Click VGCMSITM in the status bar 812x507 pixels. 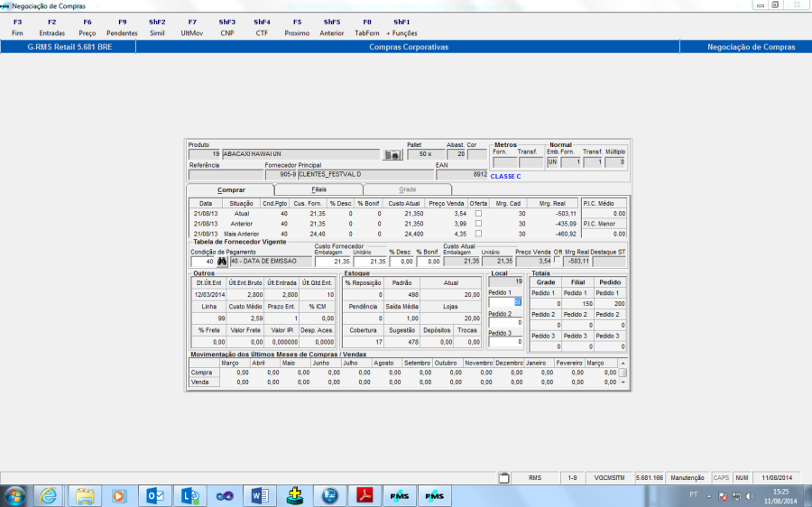(x=609, y=478)
